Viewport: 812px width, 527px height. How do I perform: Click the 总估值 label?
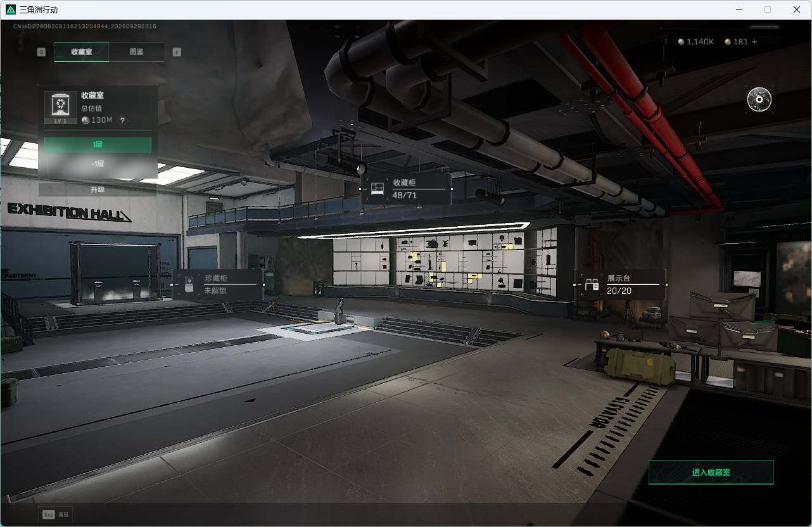[91, 108]
